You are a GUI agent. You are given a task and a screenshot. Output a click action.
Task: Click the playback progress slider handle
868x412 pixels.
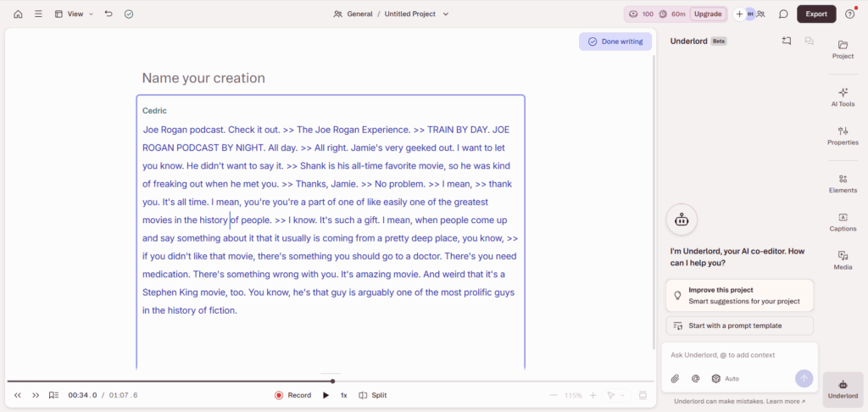pos(332,381)
